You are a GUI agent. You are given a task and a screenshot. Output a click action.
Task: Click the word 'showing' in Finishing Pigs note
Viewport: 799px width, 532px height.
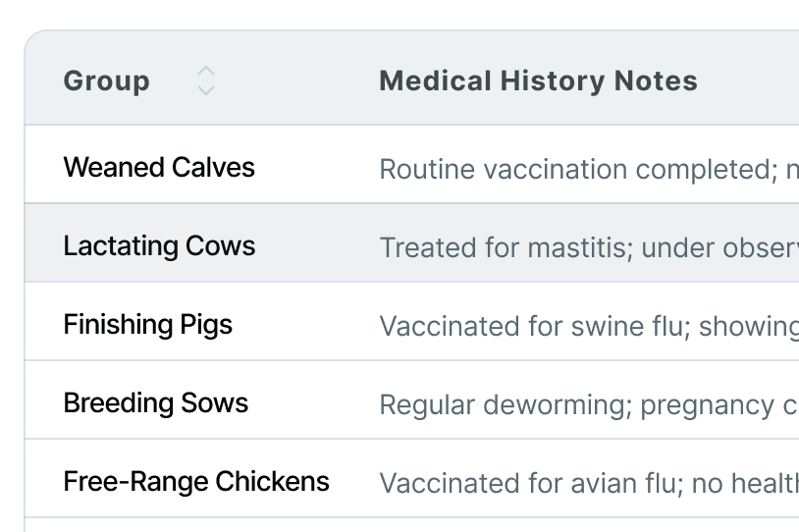click(749, 327)
